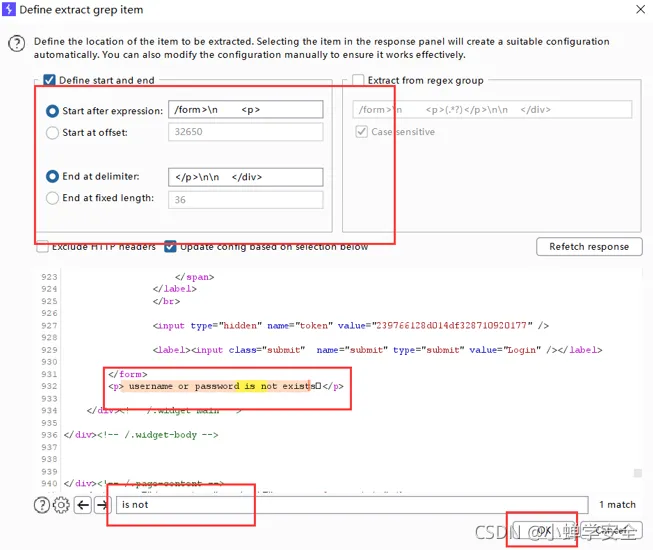The image size is (653, 550).
Task: Select End at delimiter radio button
Action: click(x=52, y=176)
